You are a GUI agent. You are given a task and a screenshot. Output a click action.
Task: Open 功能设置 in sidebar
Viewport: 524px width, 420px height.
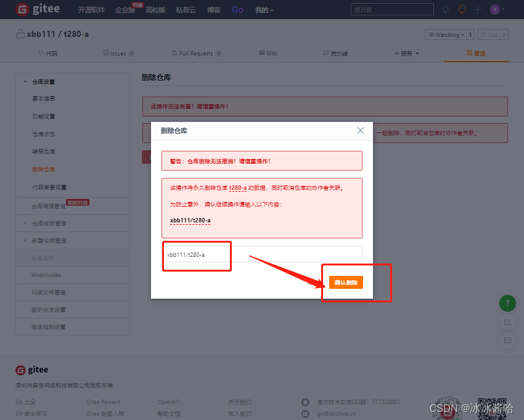[x=43, y=116]
